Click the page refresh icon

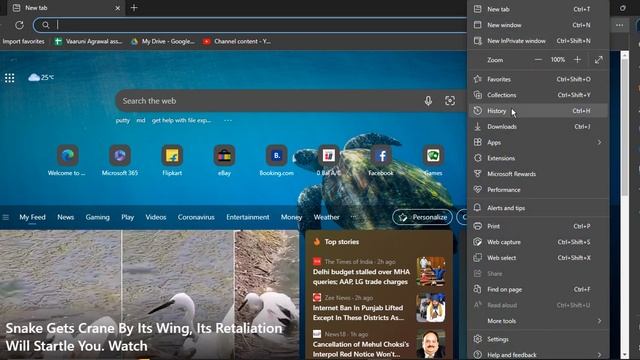pyautogui.click(x=19, y=25)
